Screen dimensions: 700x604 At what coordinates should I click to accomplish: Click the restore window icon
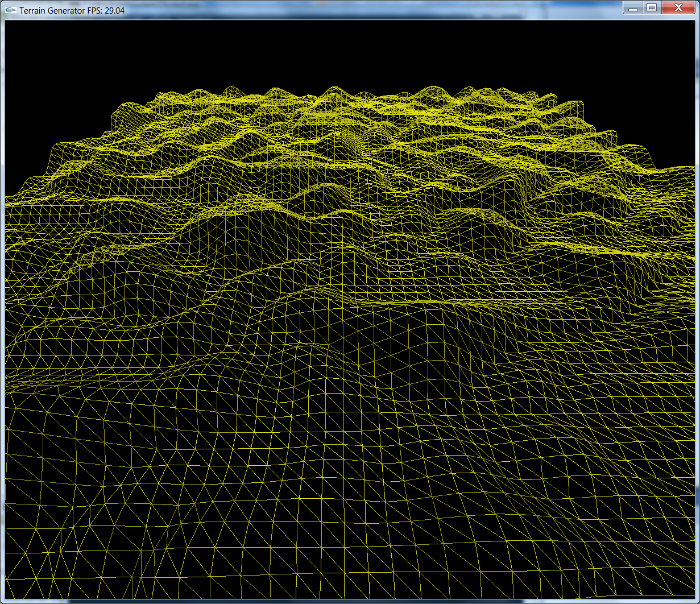pos(652,9)
